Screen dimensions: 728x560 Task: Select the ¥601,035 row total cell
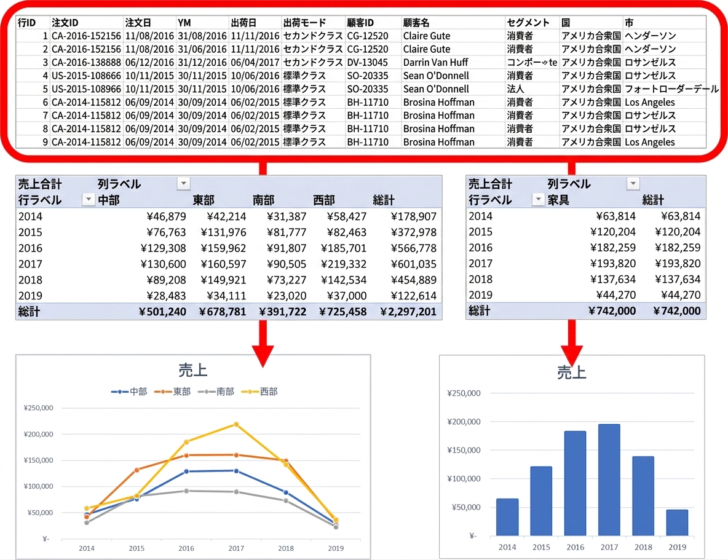click(x=414, y=264)
